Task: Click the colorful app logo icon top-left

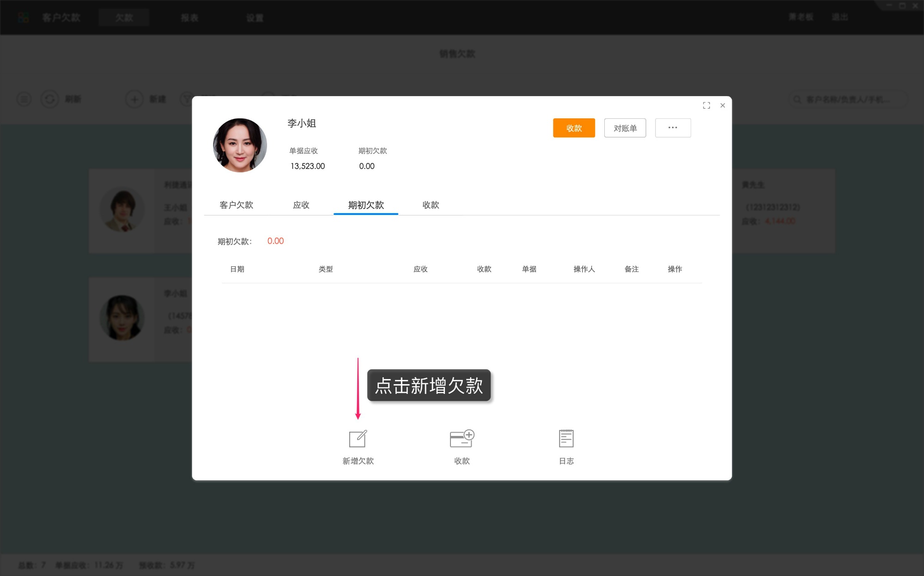Action: click(x=23, y=17)
